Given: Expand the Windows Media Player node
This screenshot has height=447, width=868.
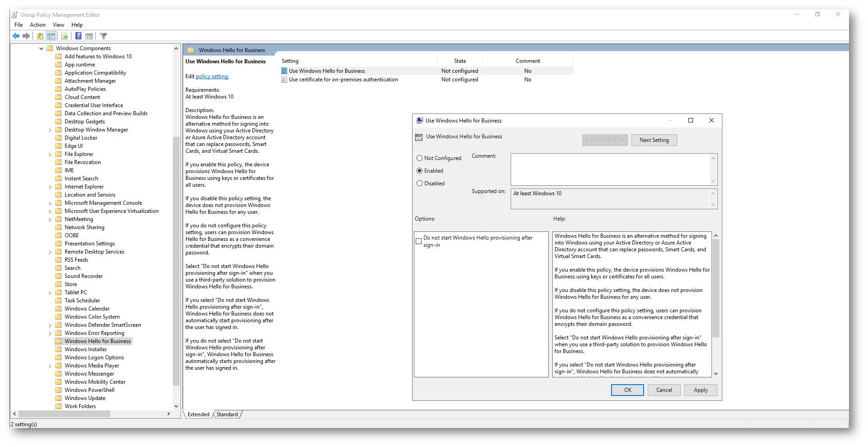Looking at the screenshot, I should coord(50,366).
